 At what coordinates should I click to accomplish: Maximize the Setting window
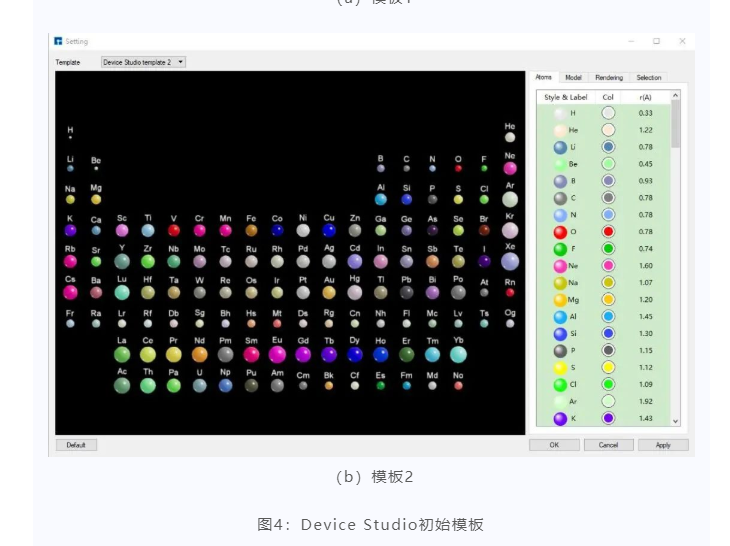click(x=656, y=41)
